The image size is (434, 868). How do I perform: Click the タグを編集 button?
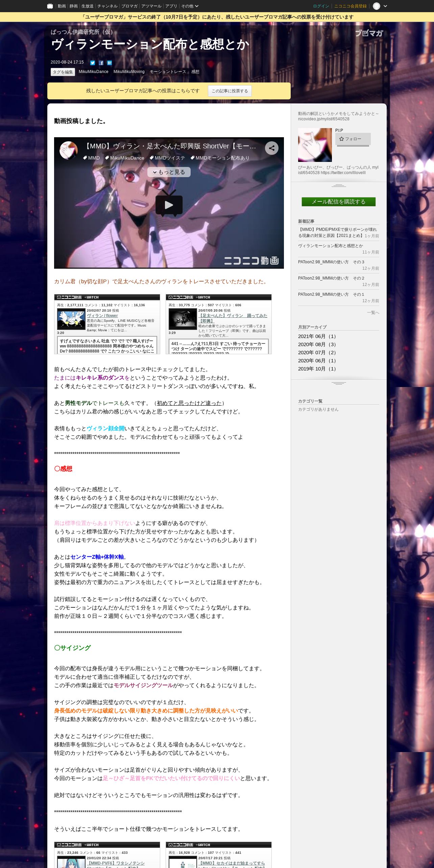coord(63,72)
